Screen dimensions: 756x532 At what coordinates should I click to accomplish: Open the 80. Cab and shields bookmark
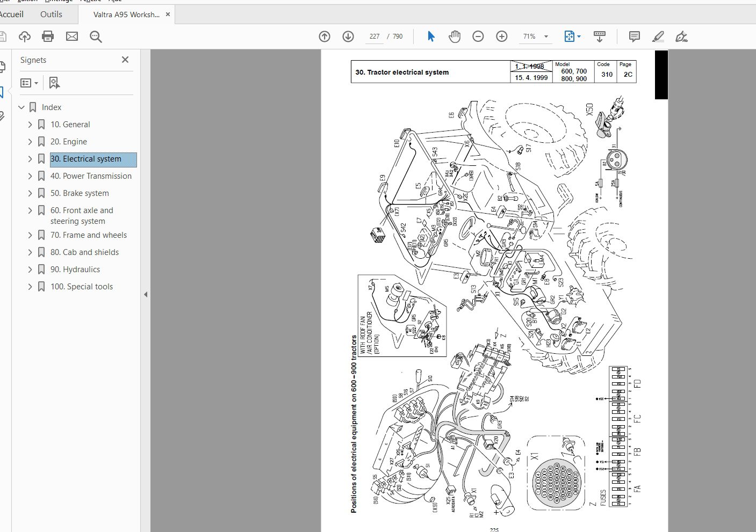(84, 252)
